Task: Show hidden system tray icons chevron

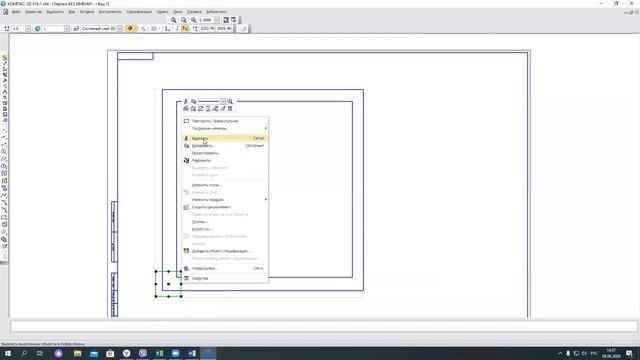Action: tap(560, 353)
